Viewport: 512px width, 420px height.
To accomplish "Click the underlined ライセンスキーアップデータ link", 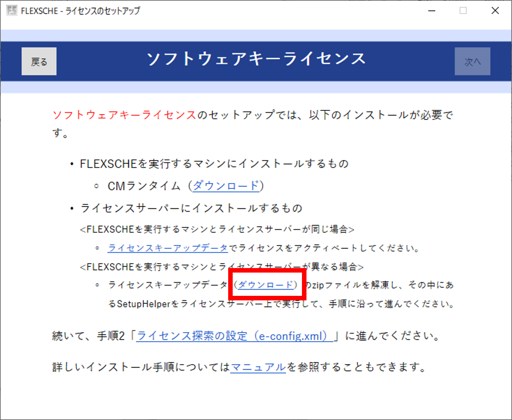I will [x=168, y=248].
